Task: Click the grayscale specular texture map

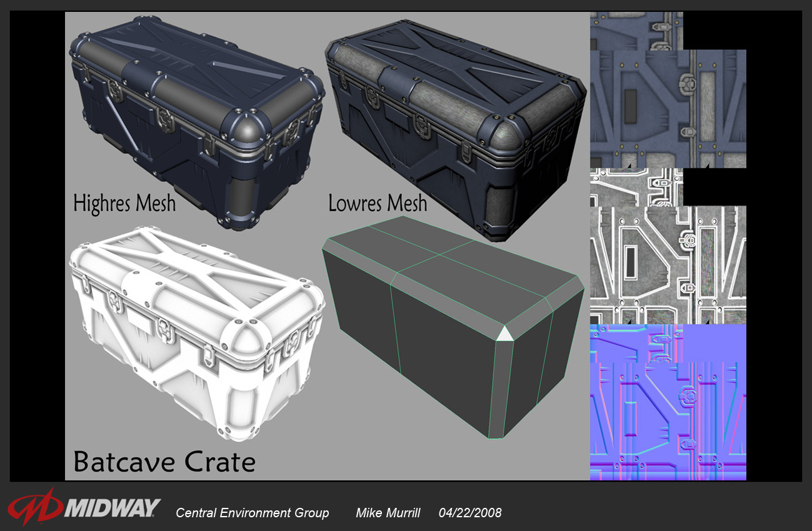Action: pos(668,246)
